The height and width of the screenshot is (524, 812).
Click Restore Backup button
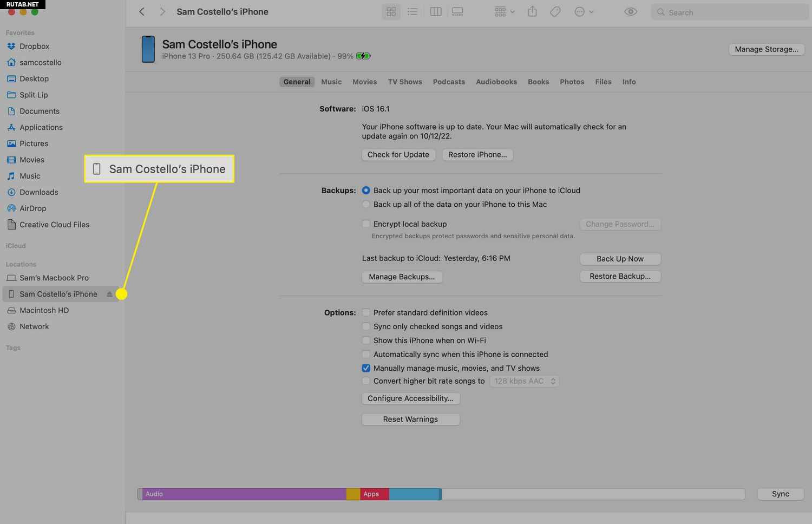click(x=620, y=276)
